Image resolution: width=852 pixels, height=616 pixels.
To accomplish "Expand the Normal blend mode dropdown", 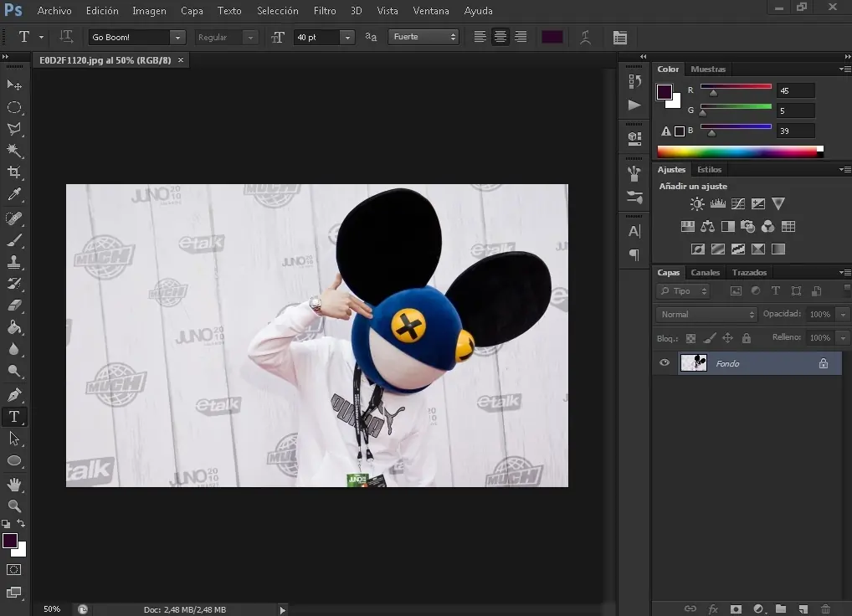I will (x=706, y=315).
